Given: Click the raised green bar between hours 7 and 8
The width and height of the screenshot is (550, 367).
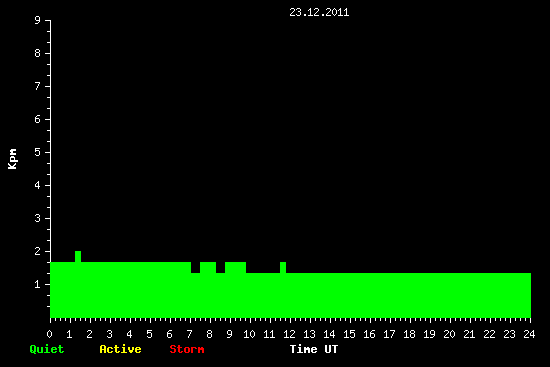Looking at the screenshot, I should pyautogui.click(x=208, y=267).
